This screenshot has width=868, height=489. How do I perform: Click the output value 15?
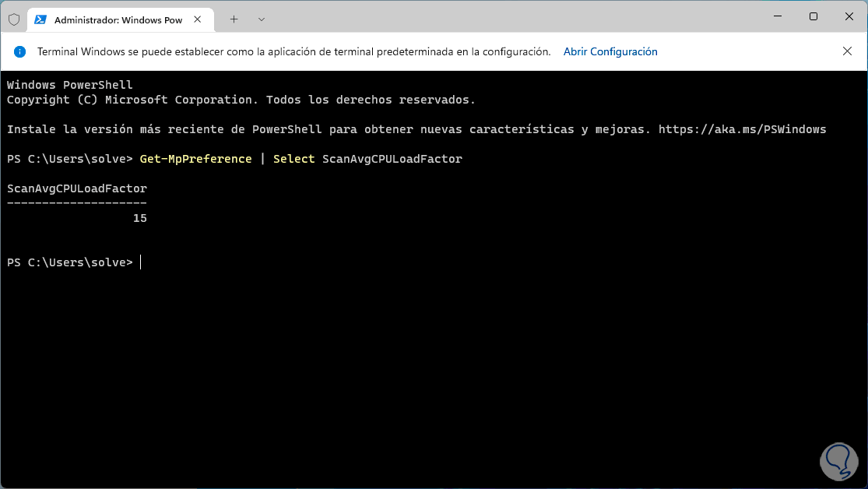pos(140,219)
